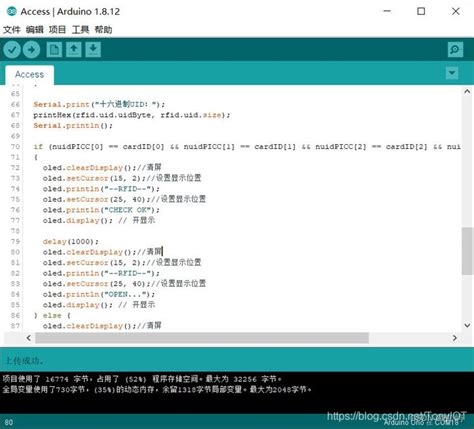Open the 项目 menu
This screenshot has width=474, height=429.
[57, 30]
